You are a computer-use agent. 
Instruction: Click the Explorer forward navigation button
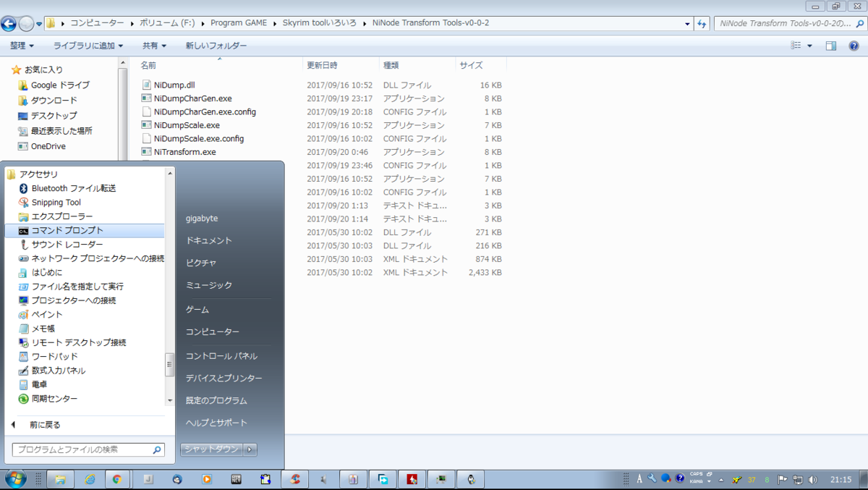tap(26, 24)
